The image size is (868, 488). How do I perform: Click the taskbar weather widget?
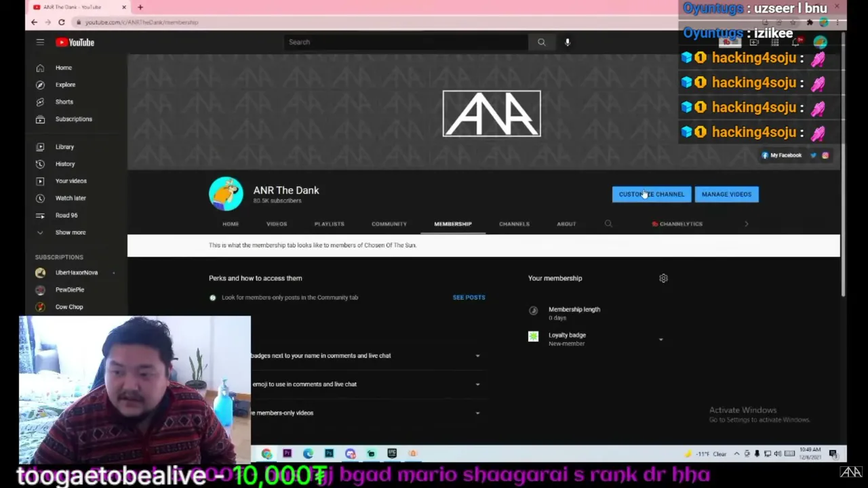tap(707, 453)
